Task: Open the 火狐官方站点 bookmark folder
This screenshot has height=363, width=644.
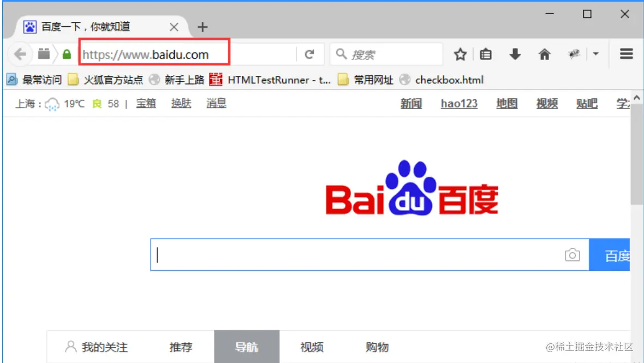Action: [105, 80]
